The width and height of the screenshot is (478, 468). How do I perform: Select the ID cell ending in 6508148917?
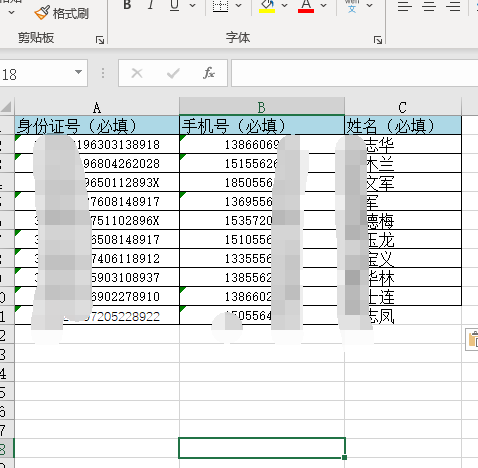pyautogui.click(x=97, y=239)
